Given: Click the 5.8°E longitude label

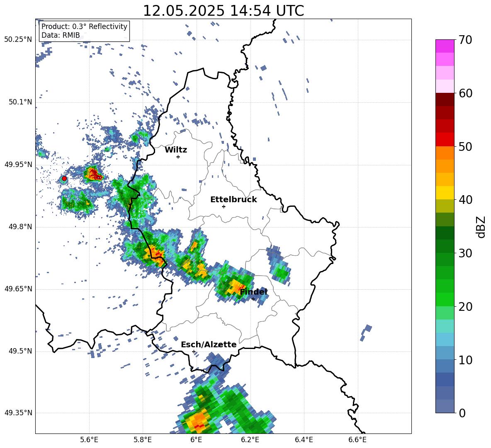Looking at the screenshot, I should point(143,440).
